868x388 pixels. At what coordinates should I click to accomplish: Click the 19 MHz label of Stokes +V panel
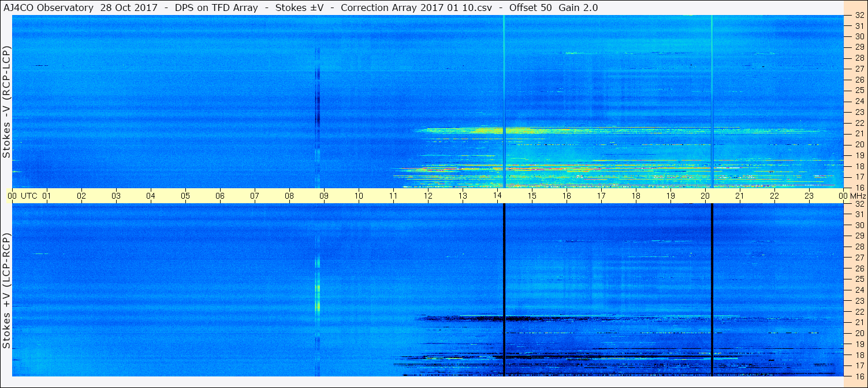click(x=859, y=344)
